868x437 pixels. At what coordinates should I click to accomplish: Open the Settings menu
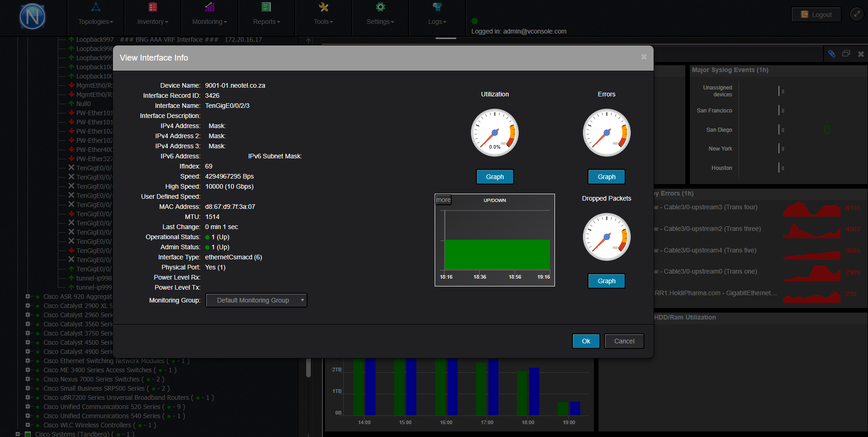[380, 22]
